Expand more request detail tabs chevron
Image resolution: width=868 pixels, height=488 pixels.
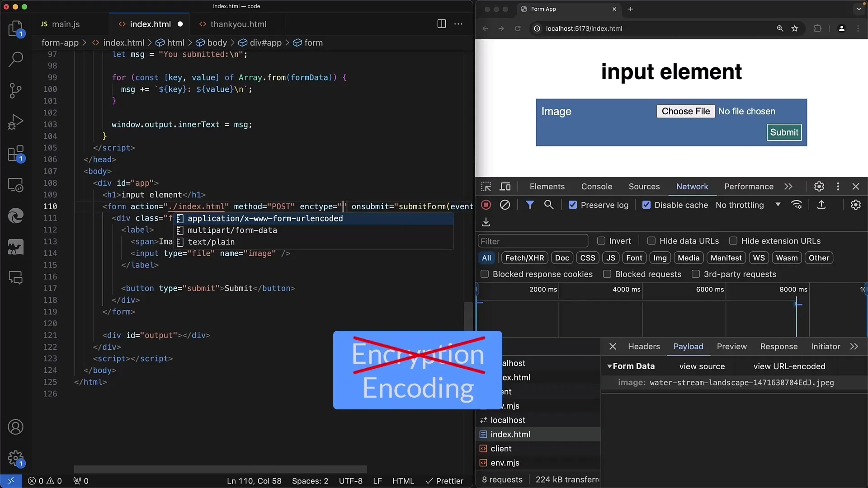click(854, 347)
